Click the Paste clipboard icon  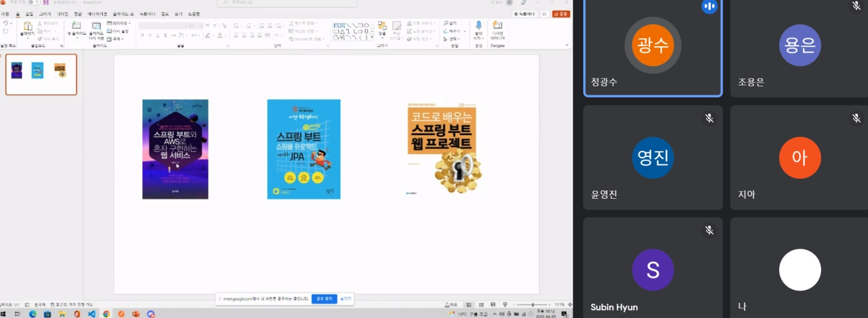coord(27,27)
